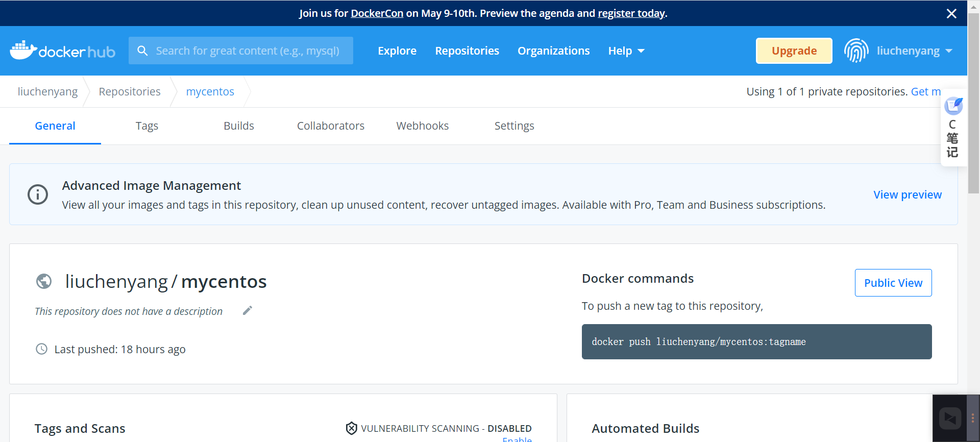Image resolution: width=980 pixels, height=442 pixels.
Task: Click the search magnifier icon
Action: (x=142, y=51)
